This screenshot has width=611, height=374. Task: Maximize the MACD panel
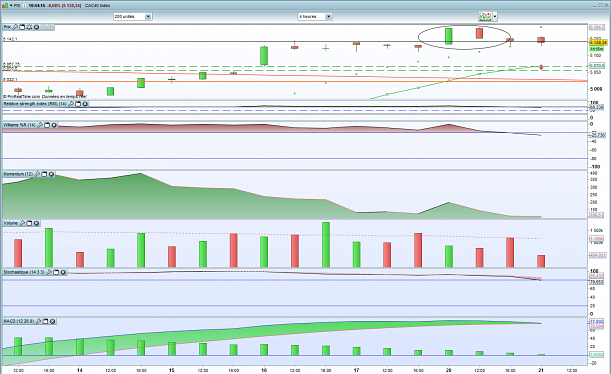point(45,321)
